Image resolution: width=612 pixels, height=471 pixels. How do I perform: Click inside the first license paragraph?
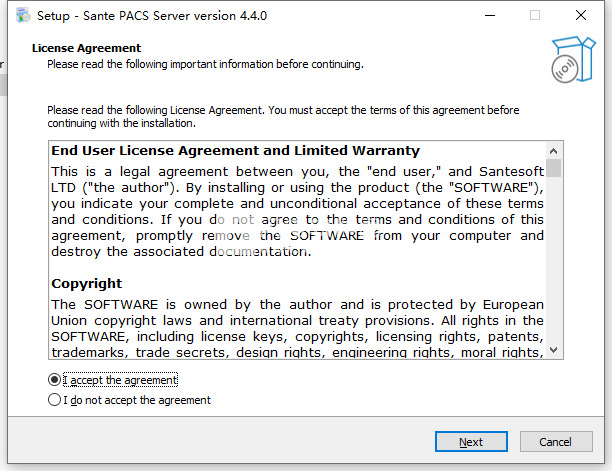click(297, 211)
